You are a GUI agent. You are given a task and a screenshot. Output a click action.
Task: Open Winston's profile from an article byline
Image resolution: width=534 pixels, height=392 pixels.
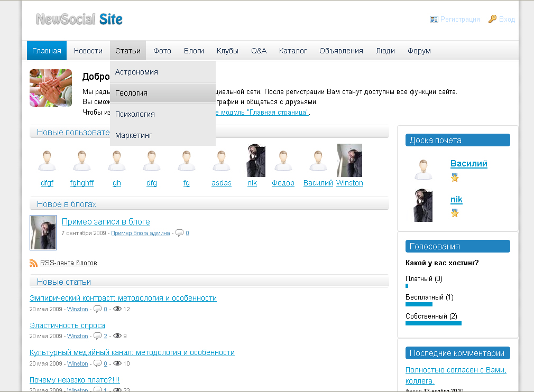coord(77,309)
